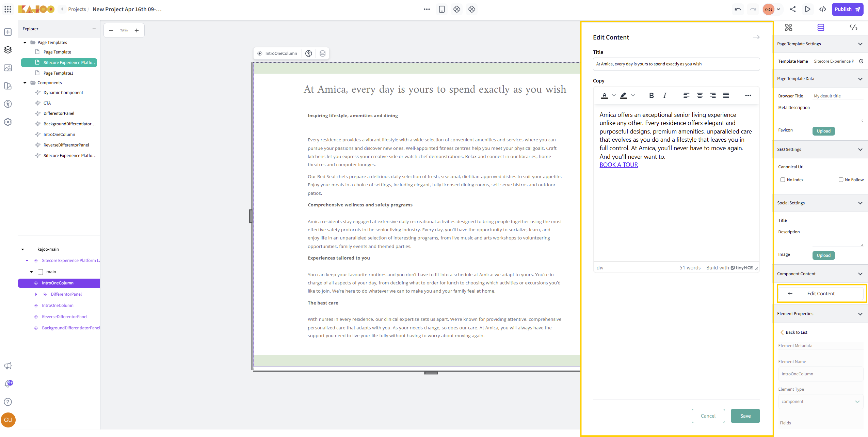Click the Bold formatting icon
The width and height of the screenshot is (868, 437).
(x=651, y=95)
